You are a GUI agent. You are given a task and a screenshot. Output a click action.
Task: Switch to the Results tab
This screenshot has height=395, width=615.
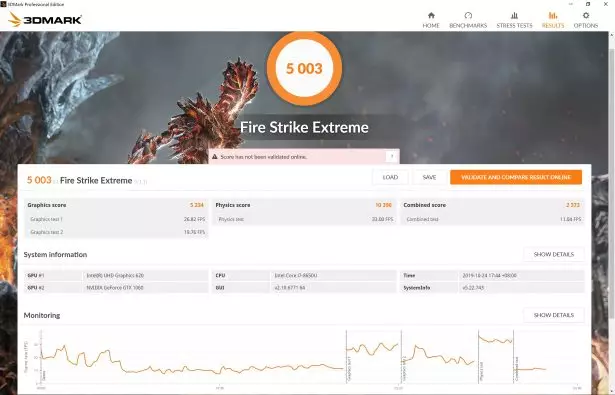tap(553, 20)
